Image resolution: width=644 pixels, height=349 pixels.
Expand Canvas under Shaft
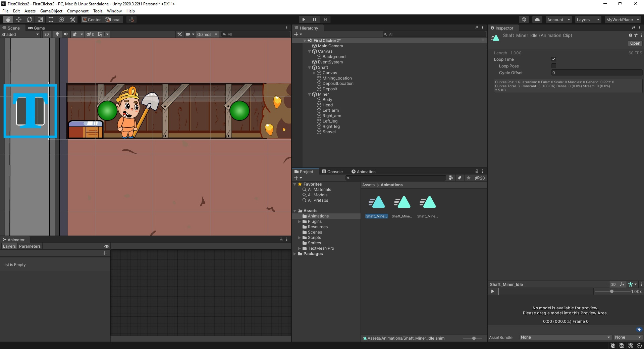[x=314, y=73]
